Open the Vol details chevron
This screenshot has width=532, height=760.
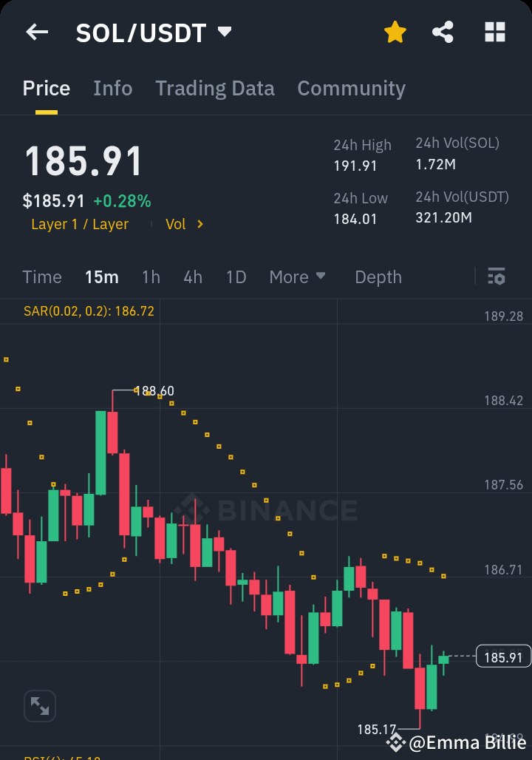pyautogui.click(x=185, y=224)
